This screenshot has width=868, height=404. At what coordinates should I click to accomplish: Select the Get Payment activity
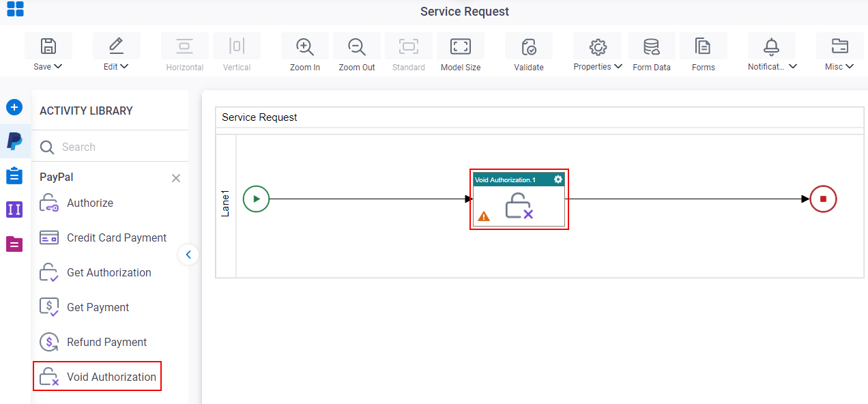tap(85, 308)
